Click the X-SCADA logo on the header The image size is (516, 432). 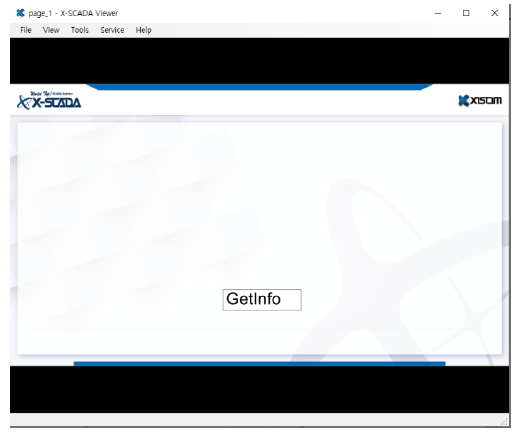click(x=49, y=100)
